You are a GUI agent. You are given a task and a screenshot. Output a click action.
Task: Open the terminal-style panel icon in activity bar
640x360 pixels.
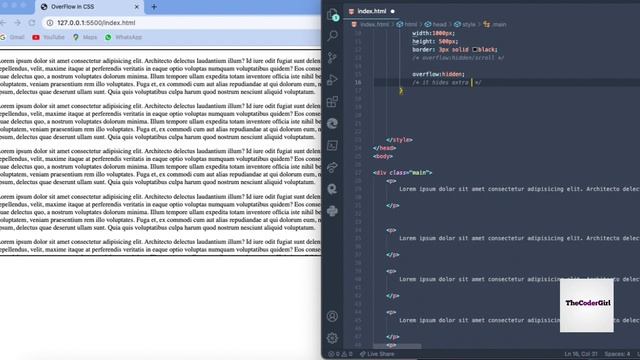click(x=332, y=145)
